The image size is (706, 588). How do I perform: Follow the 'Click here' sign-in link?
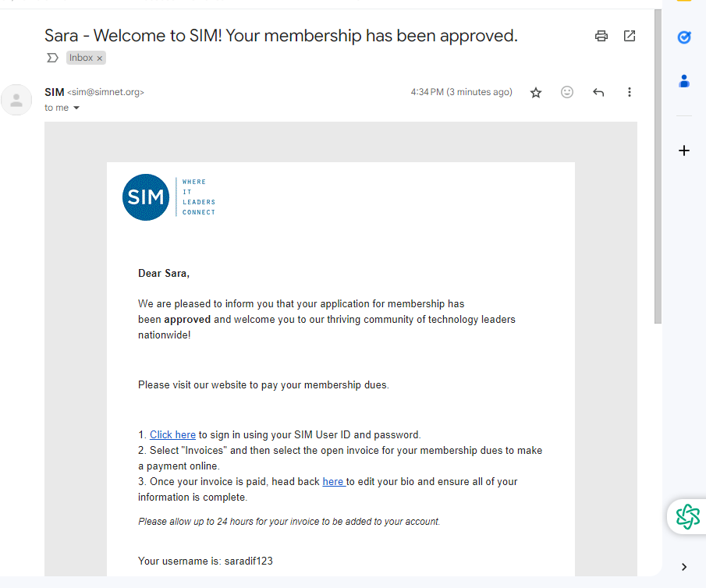[172, 435]
